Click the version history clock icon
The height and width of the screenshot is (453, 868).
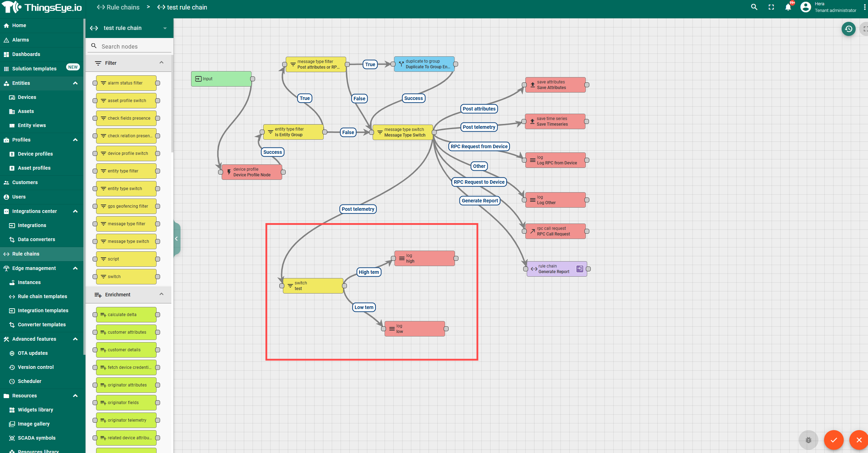coord(848,29)
